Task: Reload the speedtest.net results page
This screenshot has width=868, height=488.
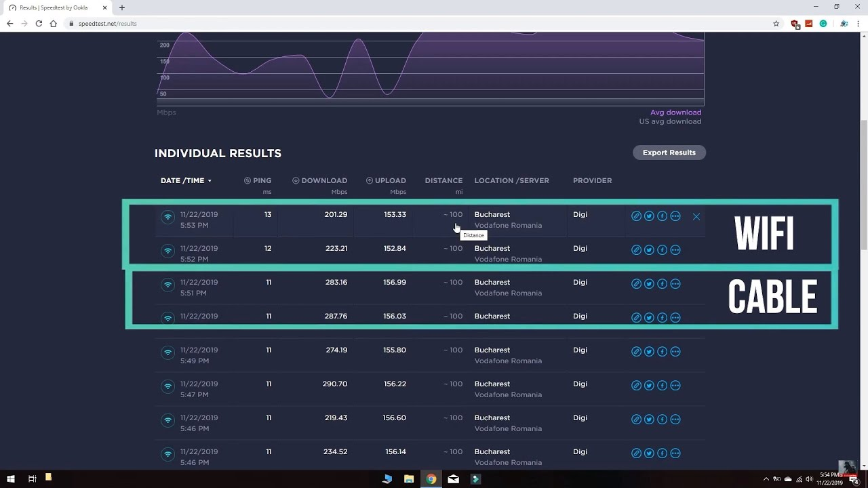Action: (39, 23)
